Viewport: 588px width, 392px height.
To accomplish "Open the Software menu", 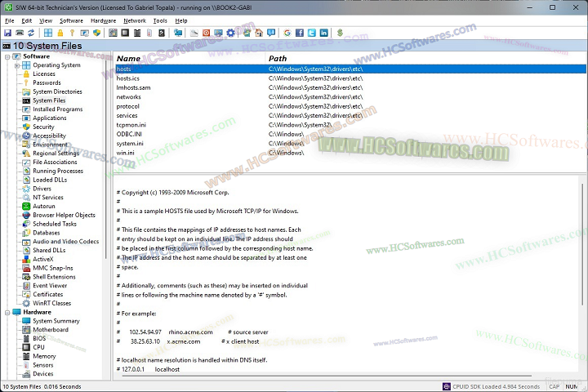I will (x=71, y=20).
